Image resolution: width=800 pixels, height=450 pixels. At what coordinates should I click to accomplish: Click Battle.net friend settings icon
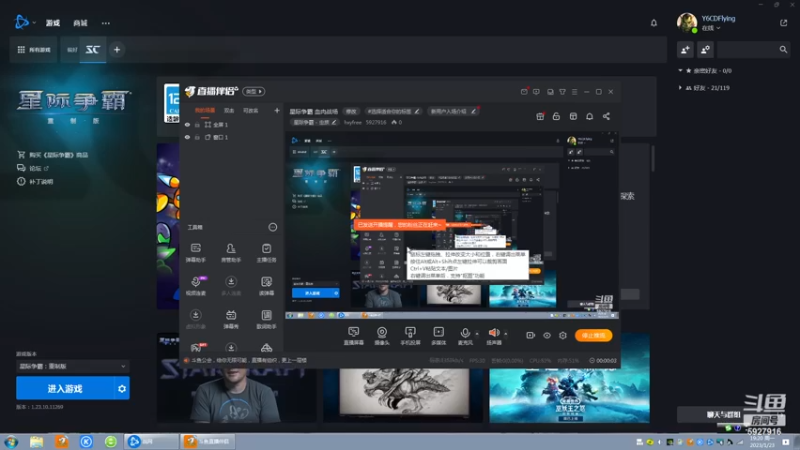coord(705,49)
